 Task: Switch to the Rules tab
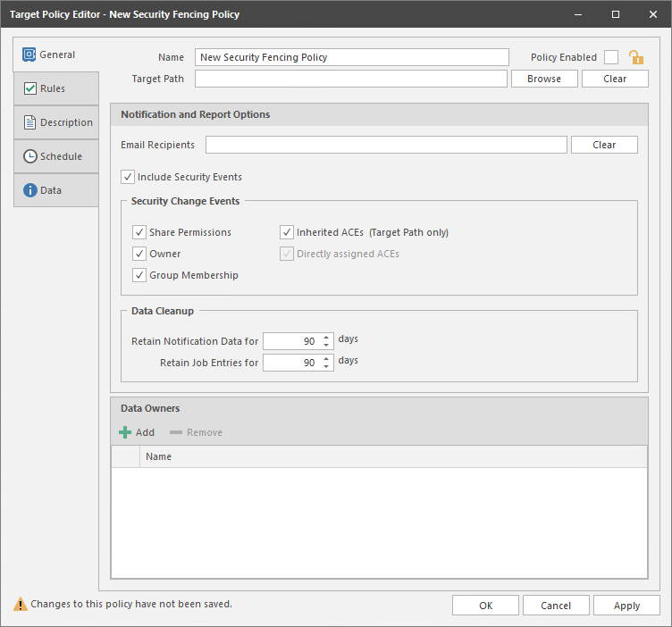(x=56, y=88)
